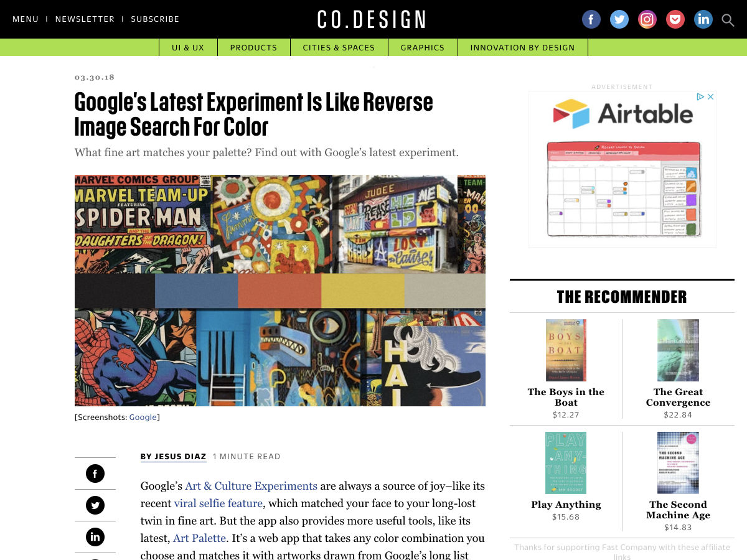This screenshot has width=747, height=560.
Task: Click the yellow palette swatch in image
Action: click(362, 291)
